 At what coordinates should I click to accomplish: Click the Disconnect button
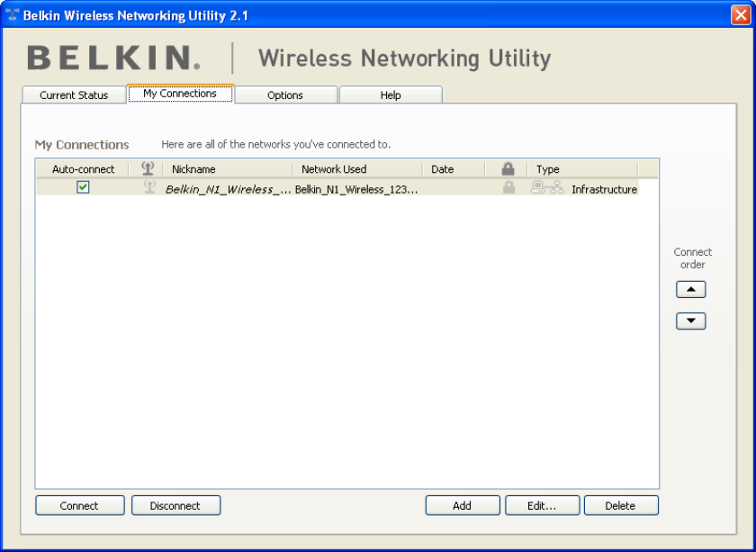tap(176, 506)
